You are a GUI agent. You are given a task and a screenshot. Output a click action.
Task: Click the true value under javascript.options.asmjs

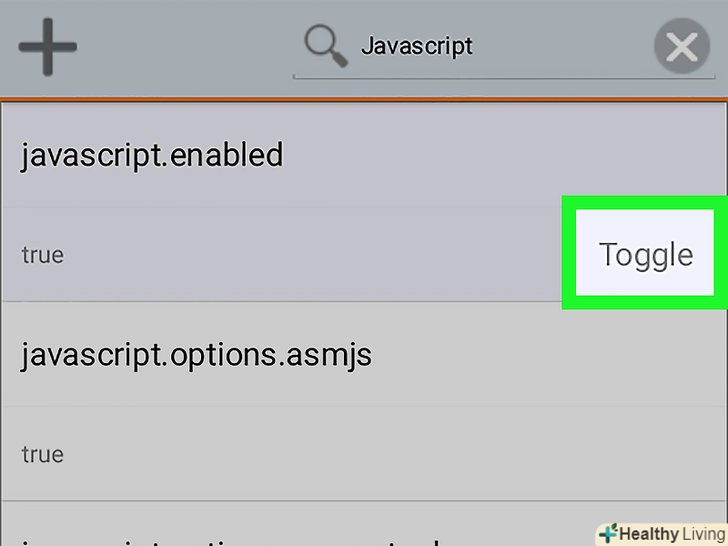pos(43,454)
